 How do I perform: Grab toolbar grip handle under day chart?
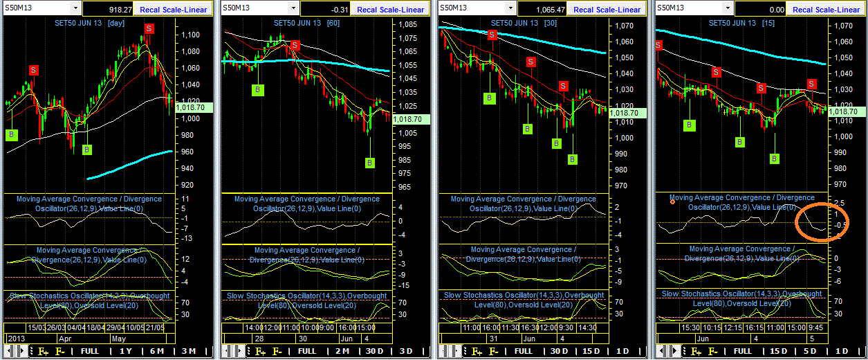(x=33, y=351)
